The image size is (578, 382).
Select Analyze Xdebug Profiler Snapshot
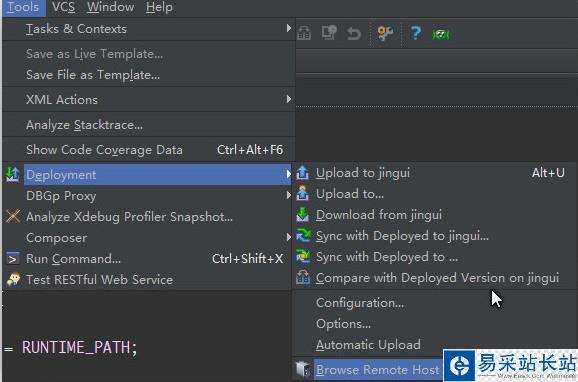(x=147, y=217)
